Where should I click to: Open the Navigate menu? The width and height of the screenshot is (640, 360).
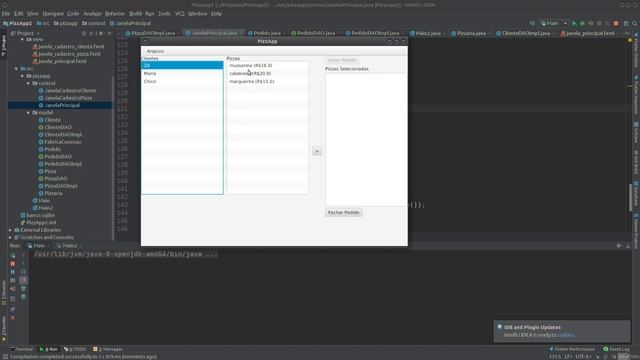pos(53,14)
